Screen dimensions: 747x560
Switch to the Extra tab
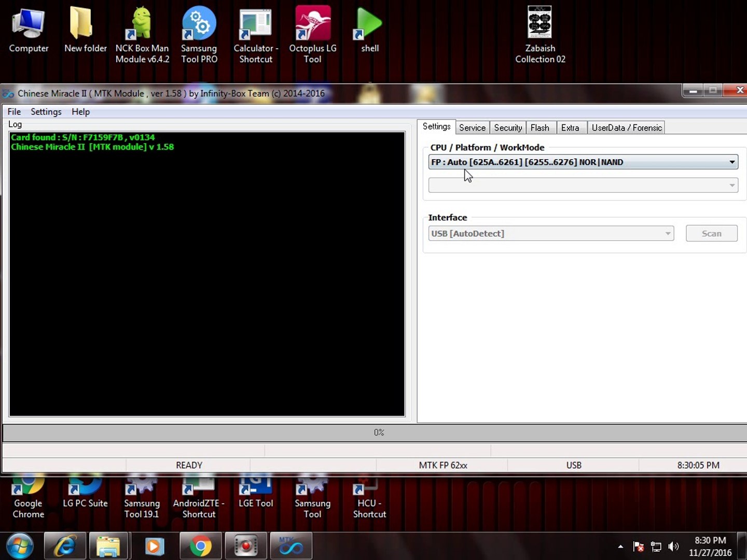tap(570, 128)
